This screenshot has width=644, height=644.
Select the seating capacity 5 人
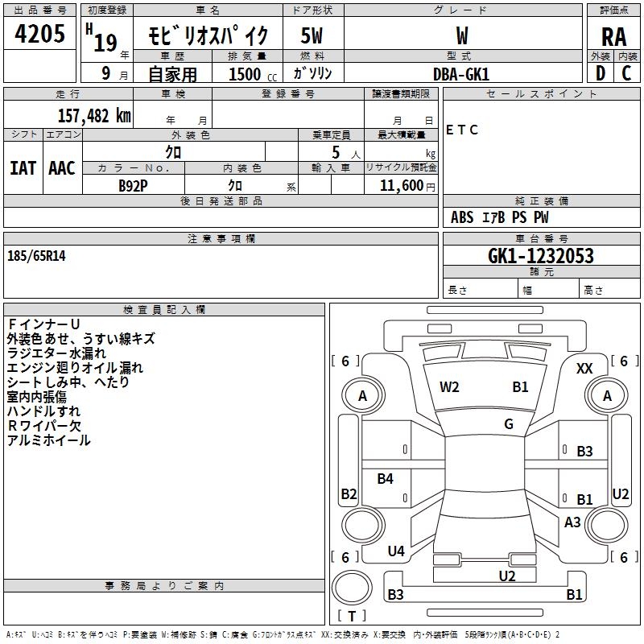point(346,152)
